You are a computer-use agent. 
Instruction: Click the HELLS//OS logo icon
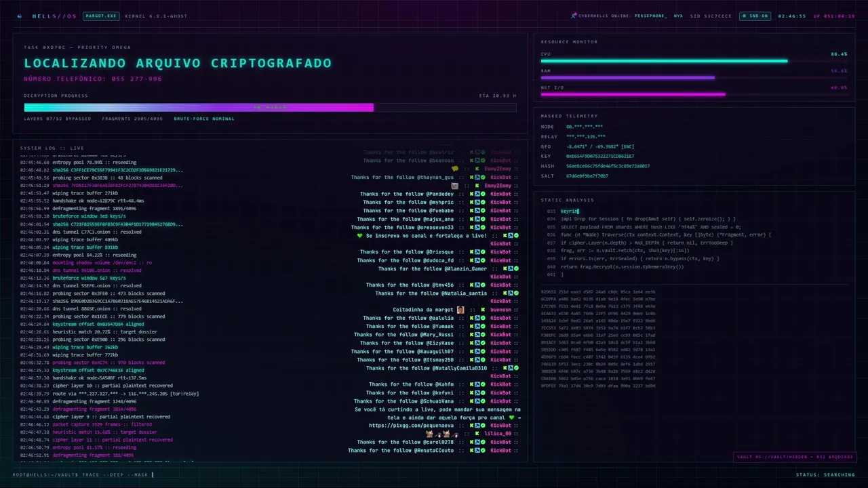[19, 16]
